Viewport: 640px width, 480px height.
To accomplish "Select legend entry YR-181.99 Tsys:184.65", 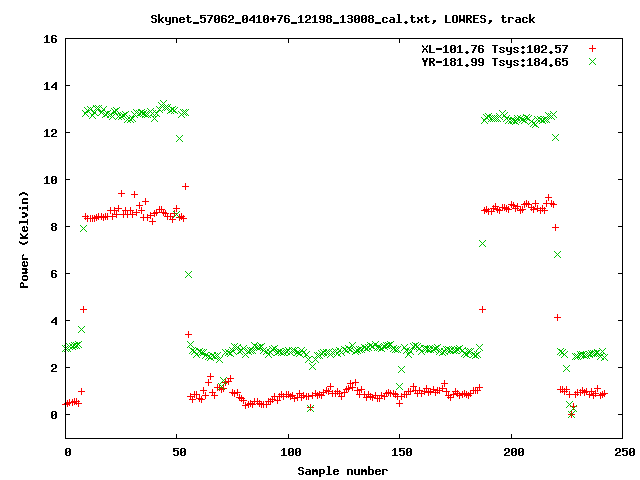I will (495, 62).
